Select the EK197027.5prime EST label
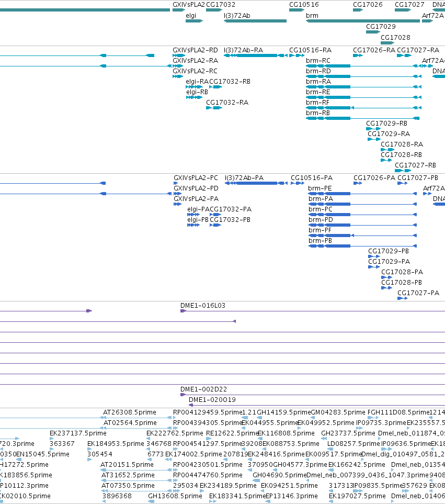Screen dimensions: 445x504 [357, 496]
